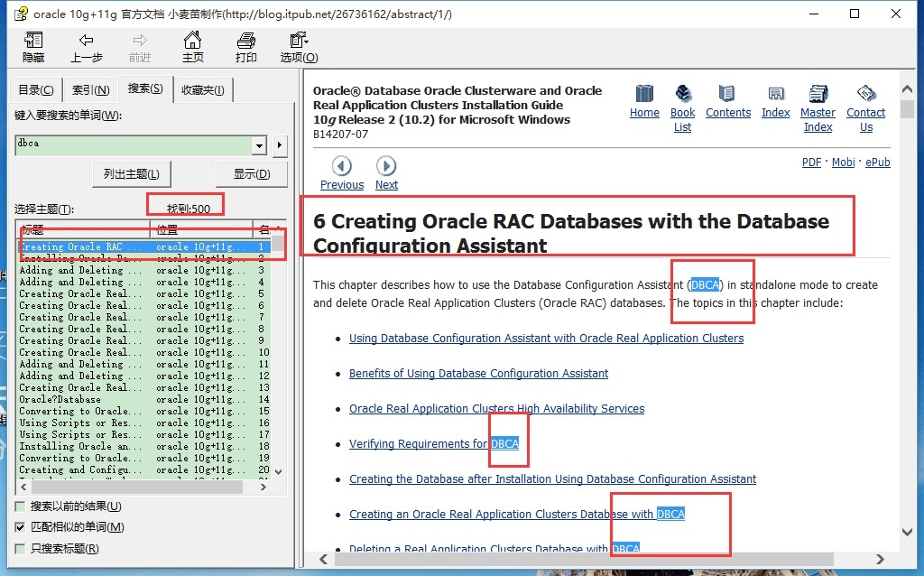Viewport: 924px width, 576px height.
Task: Click the Previous text link
Action: [342, 184]
